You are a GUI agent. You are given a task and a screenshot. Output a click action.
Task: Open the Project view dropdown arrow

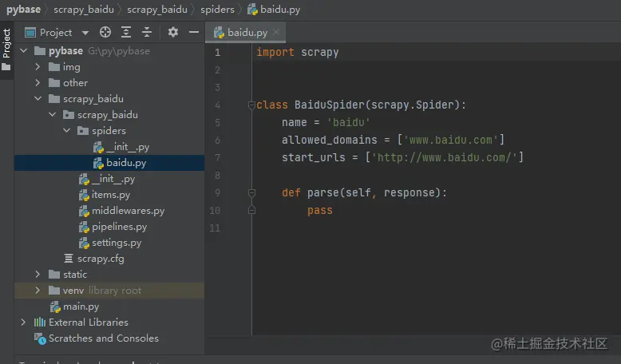(x=85, y=33)
